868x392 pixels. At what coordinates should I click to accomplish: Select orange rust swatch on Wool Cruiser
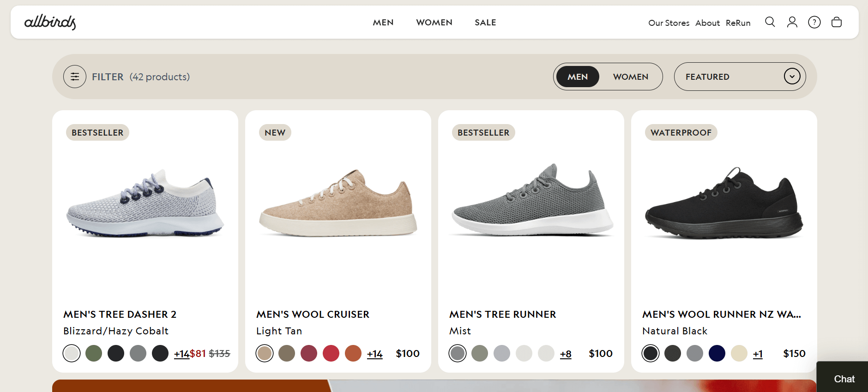point(353,353)
